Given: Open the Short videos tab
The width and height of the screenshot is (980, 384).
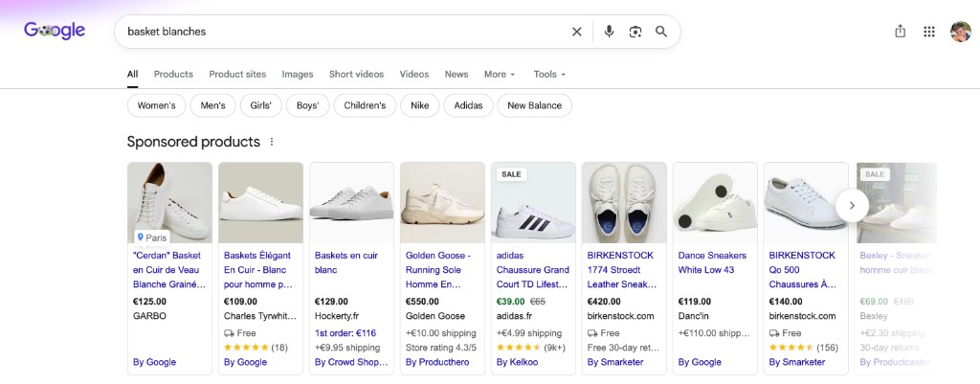Looking at the screenshot, I should pyautogui.click(x=356, y=74).
